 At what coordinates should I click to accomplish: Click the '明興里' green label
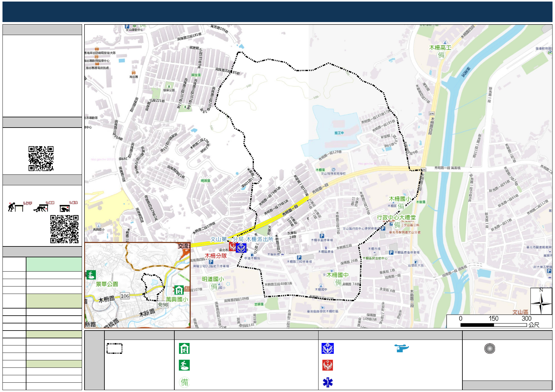click(x=205, y=181)
